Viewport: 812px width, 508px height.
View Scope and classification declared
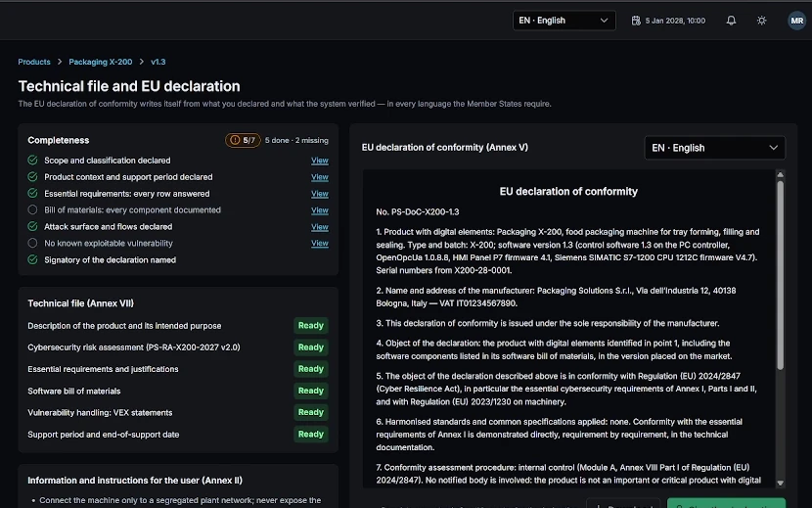(x=320, y=161)
